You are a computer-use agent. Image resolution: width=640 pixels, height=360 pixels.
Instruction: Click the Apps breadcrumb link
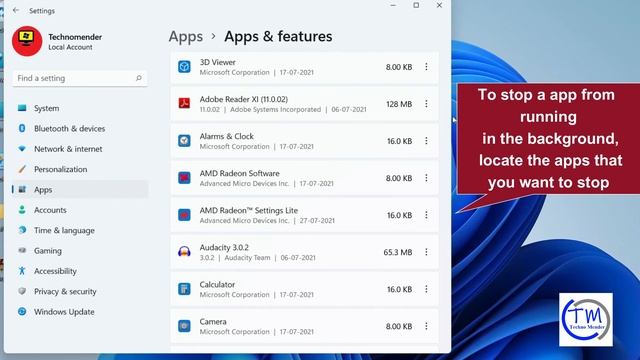(x=186, y=37)
